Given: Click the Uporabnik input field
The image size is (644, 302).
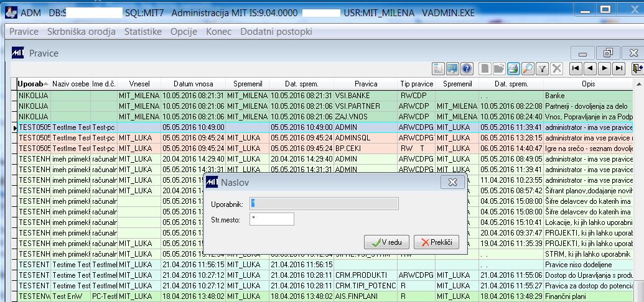Looking at the screenshot, I should (324, 204).
